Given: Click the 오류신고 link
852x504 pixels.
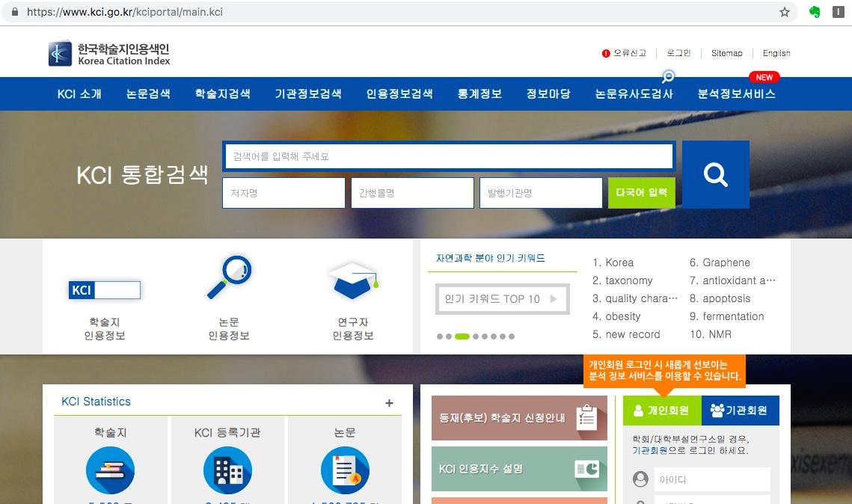Looking at the screenshot, I should 630,53.
